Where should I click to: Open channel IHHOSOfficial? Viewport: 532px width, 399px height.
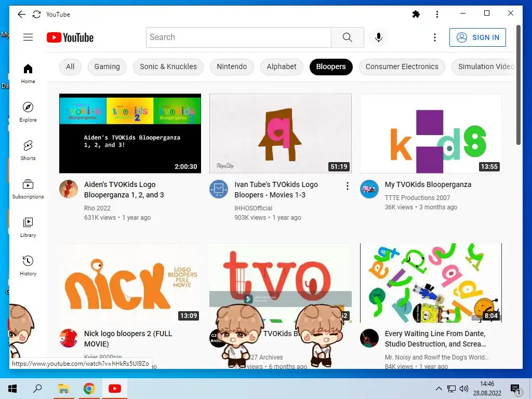tap(253, 208)
